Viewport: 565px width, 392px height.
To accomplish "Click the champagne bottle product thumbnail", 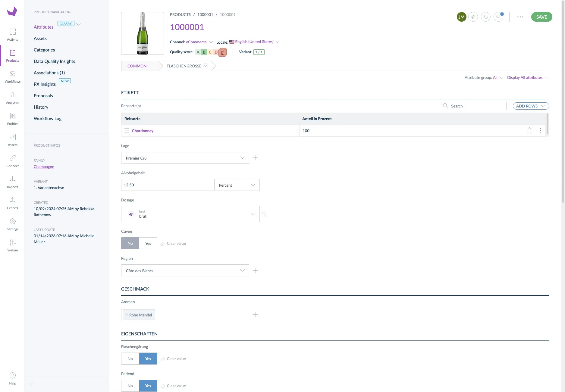I will click(x=142, y=33).
